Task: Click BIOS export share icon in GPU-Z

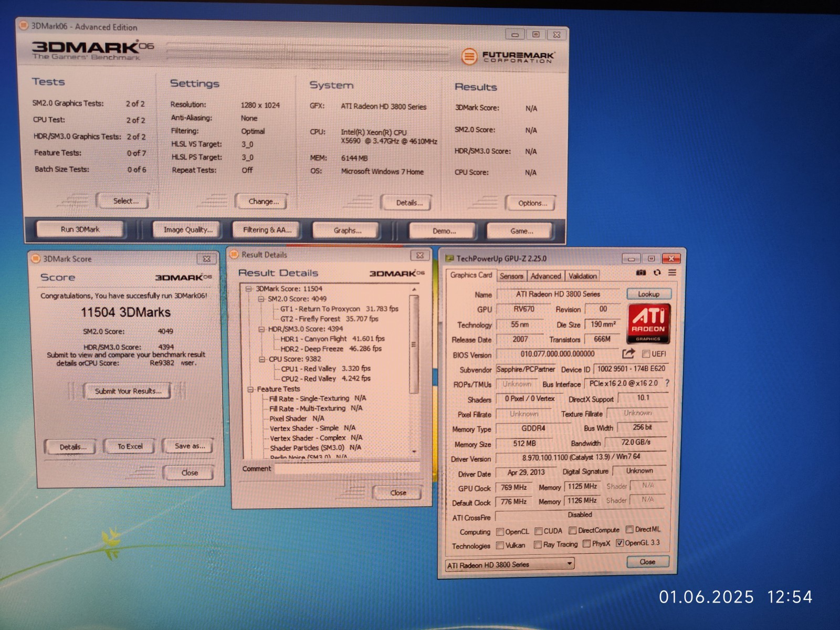Action: 628,353
